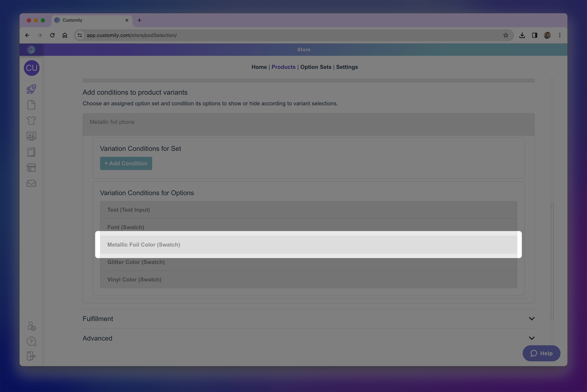
Task: Click the rocket launch icon in sidebar
Action: [x=31, y=89]
